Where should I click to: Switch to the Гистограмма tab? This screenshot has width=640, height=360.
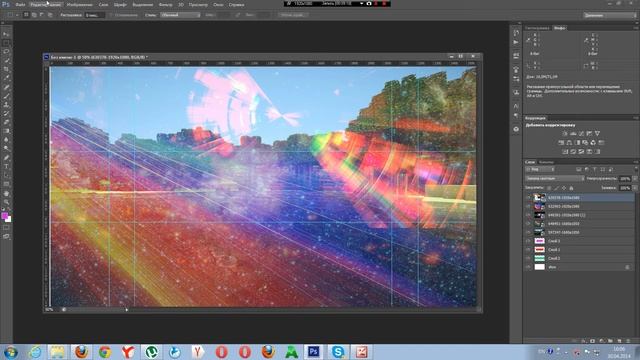click(537, 28)
